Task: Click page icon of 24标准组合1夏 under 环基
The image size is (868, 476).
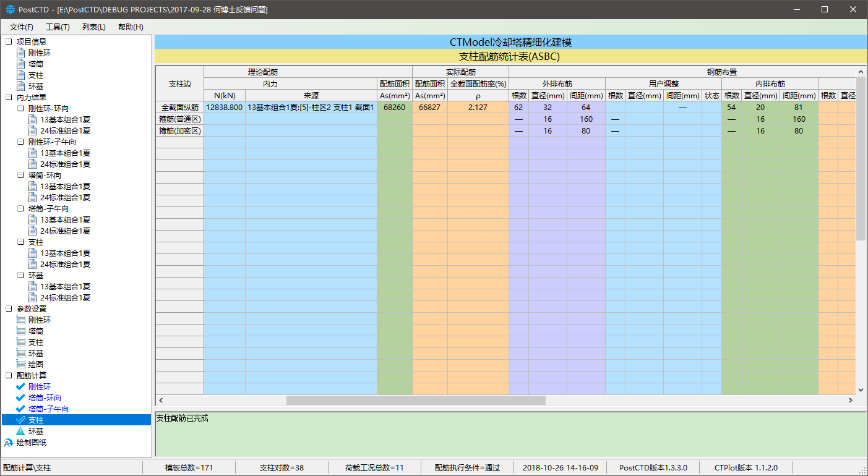Action: 33,298
